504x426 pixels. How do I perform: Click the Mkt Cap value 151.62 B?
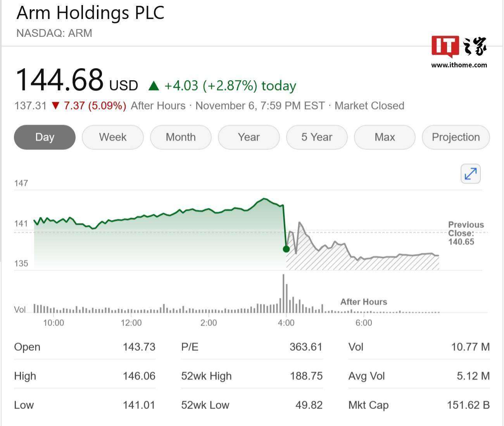[468, 405]
